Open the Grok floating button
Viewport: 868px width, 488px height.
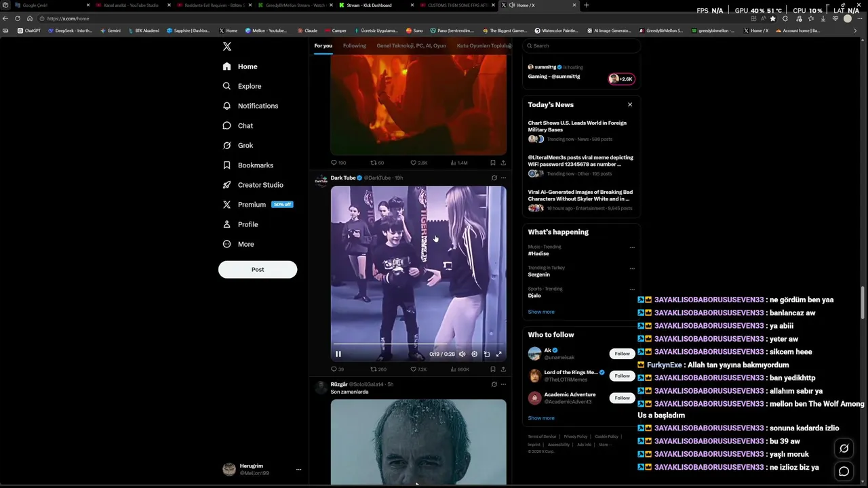[x=844, y=448]
